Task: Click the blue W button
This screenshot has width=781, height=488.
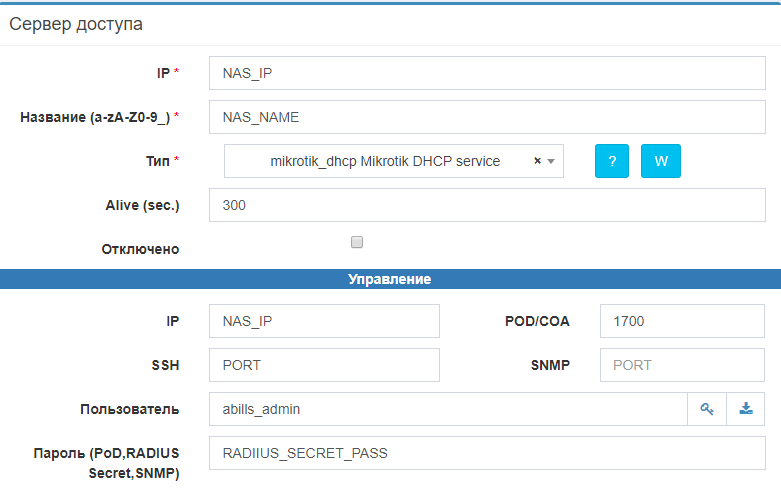Action: 660,161
